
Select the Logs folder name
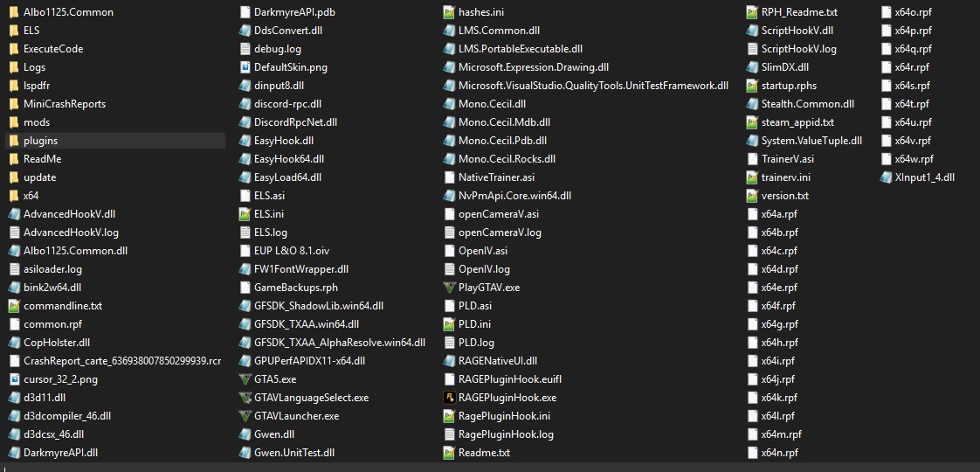point(34,67)
